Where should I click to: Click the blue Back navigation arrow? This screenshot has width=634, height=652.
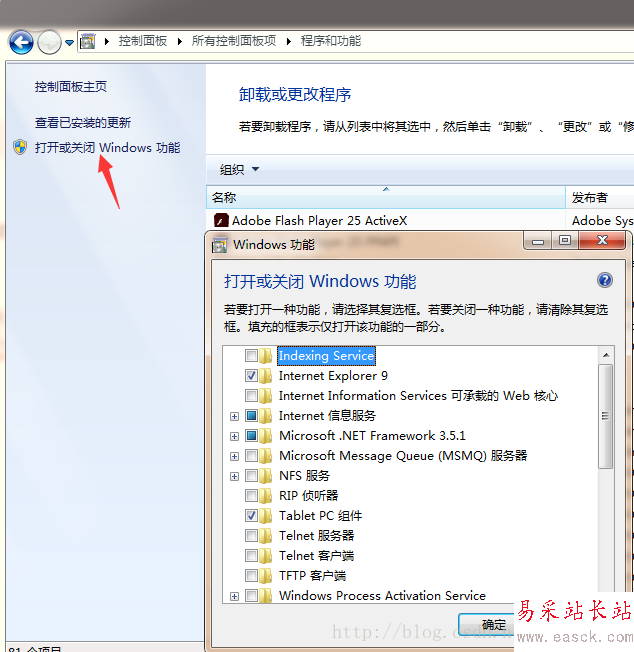tap(21, 42)
